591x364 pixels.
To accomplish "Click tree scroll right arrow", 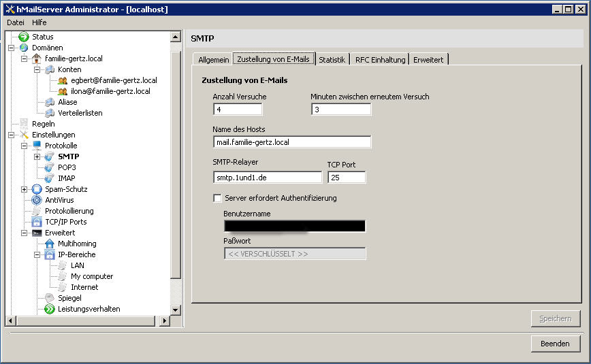I will 164,321.
